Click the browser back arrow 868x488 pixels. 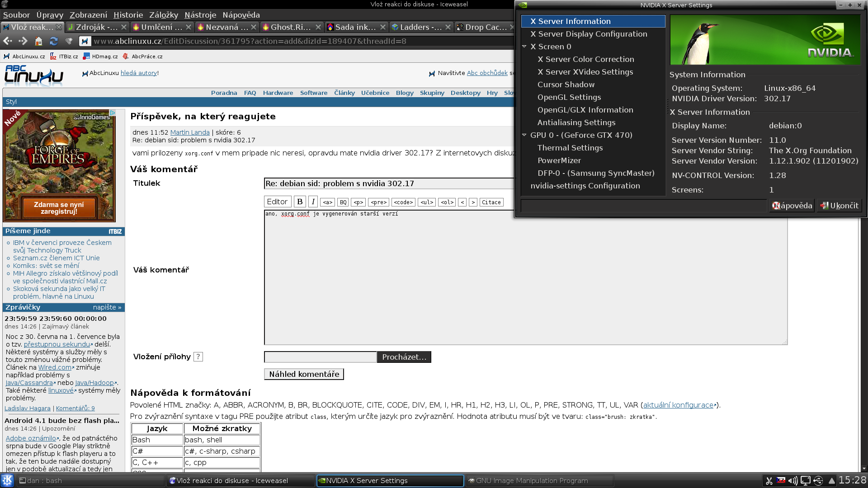8,41
